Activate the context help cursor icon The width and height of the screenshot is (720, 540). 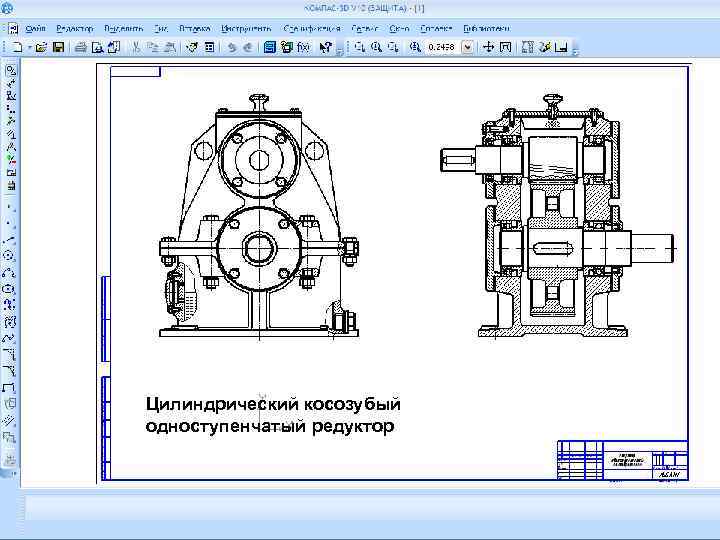click(325, 47)
